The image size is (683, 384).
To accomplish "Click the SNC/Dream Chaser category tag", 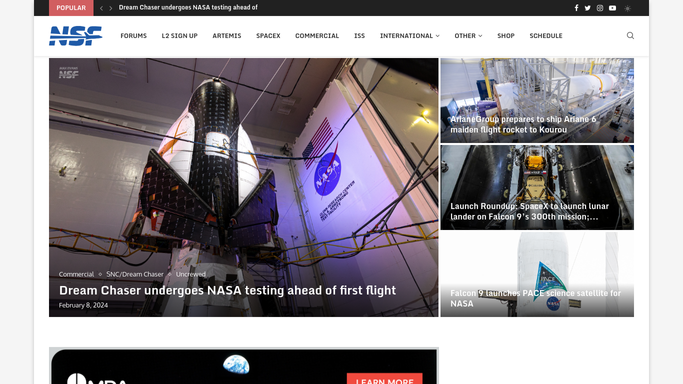I will [135, 274].
